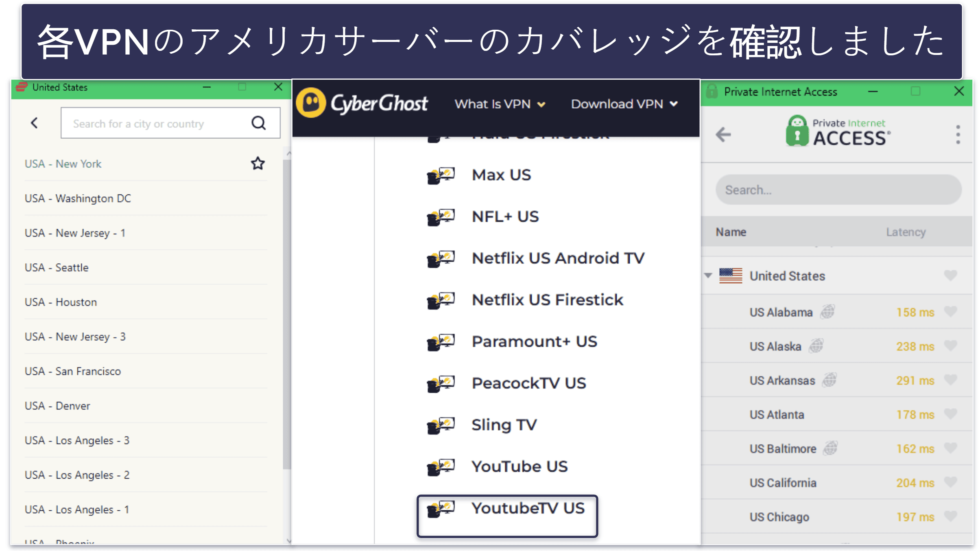Select USA - Los Angeles - 1 server
Image resolution: width=980 pixels, height=551 pixels.
146,510
